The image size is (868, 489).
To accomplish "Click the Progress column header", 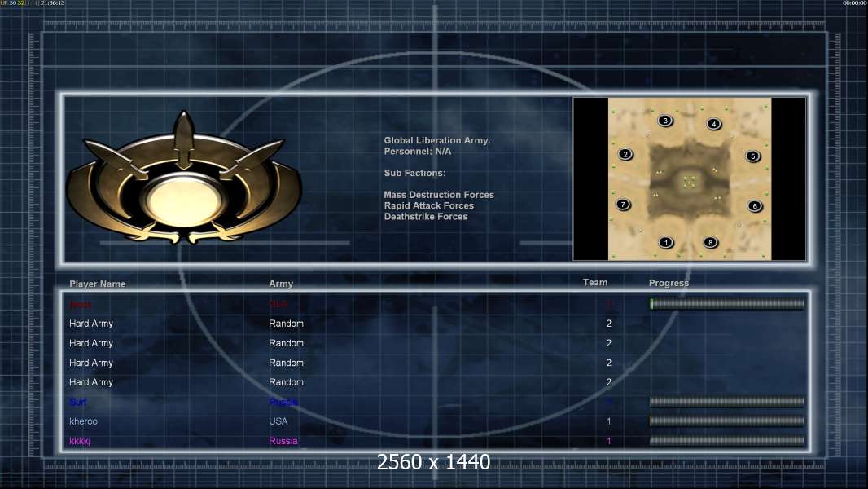I will 669,283.
